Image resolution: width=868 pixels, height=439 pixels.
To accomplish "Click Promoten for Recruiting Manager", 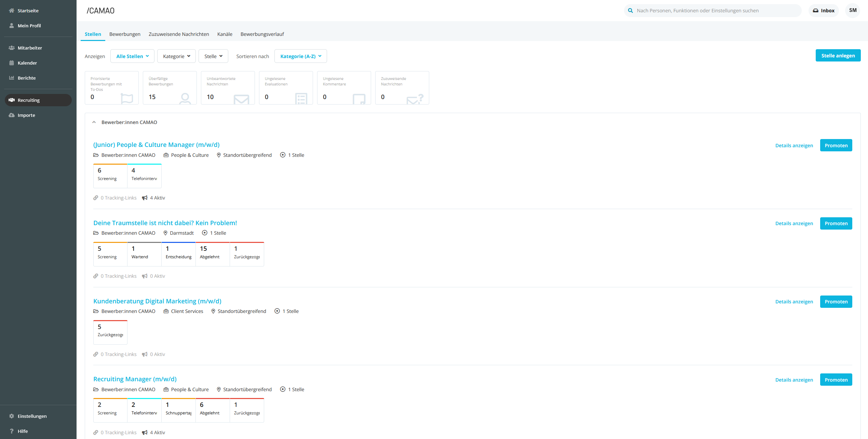I will click(x=836, y=380).
